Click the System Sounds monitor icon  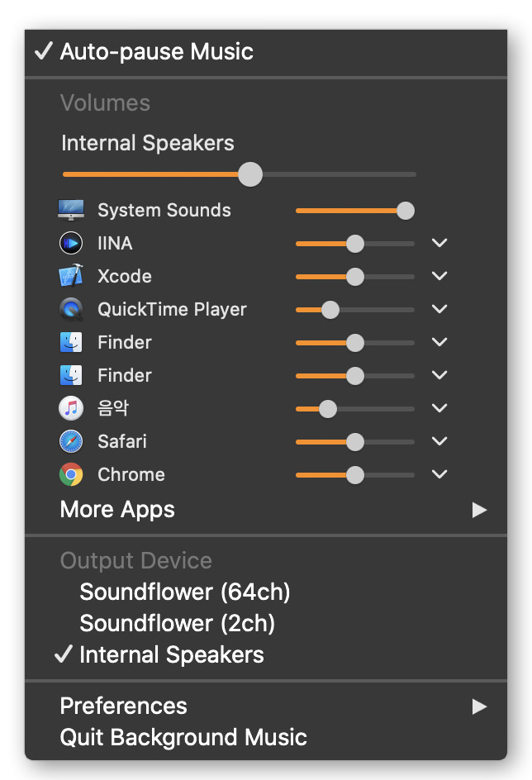[70, 210]
